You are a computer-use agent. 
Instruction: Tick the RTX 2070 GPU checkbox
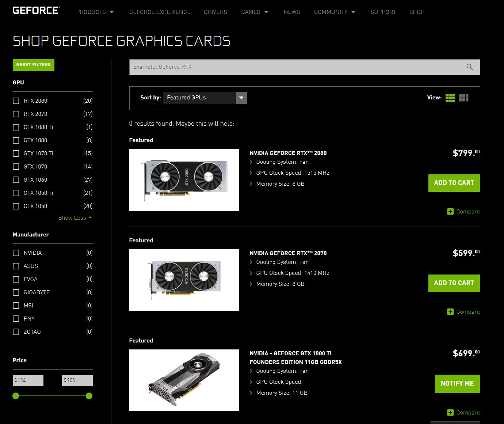coord(16,114)
